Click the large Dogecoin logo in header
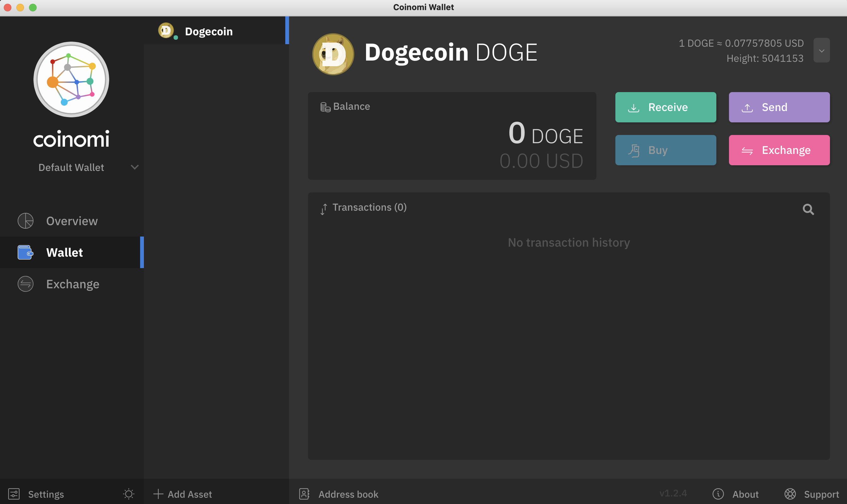 [x=333, y=54]
